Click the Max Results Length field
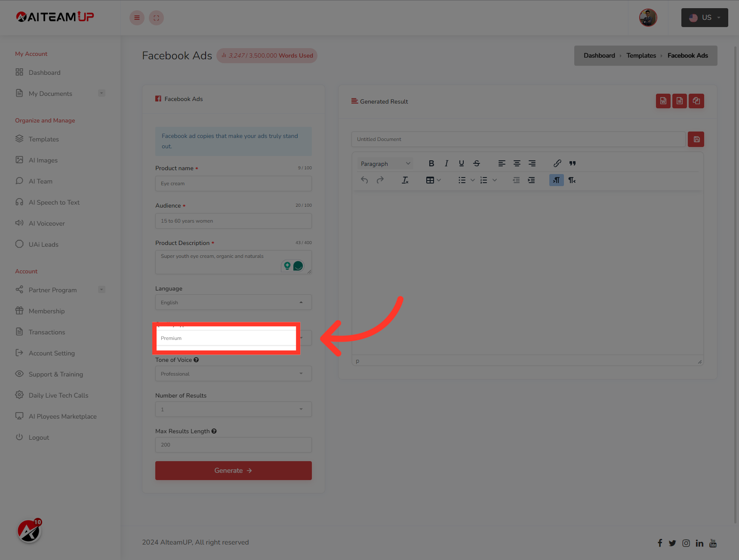The height and width of the screenshot is (560, 739). click(233, 445)
